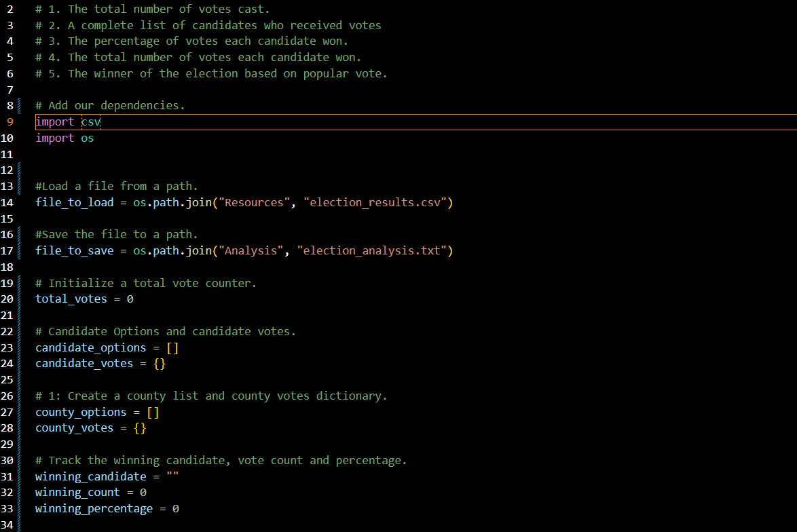Select line number 33 in the gutter
Image resolution: width=797 pixels, height=532 pixels.
pyautogui.click(x=7, y=508)
